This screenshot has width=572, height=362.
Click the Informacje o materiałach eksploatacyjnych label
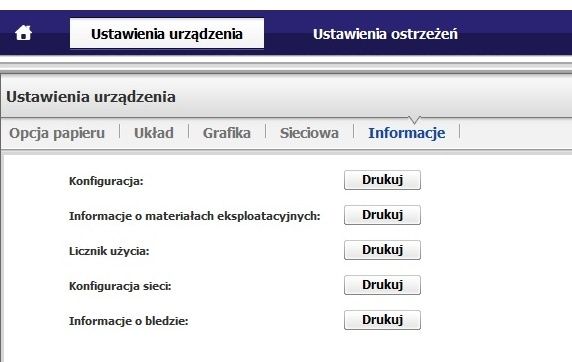[x=194, y=216]
